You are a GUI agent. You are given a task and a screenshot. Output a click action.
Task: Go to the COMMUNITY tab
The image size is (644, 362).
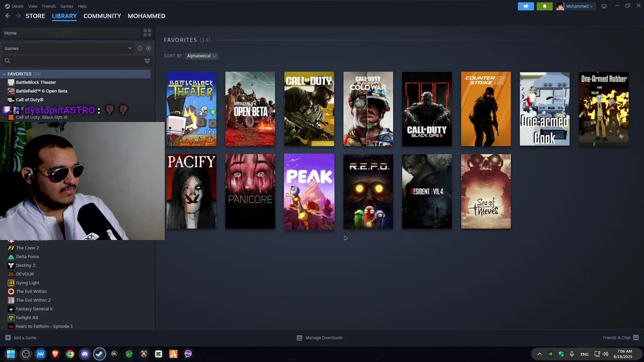click(102, 16)
